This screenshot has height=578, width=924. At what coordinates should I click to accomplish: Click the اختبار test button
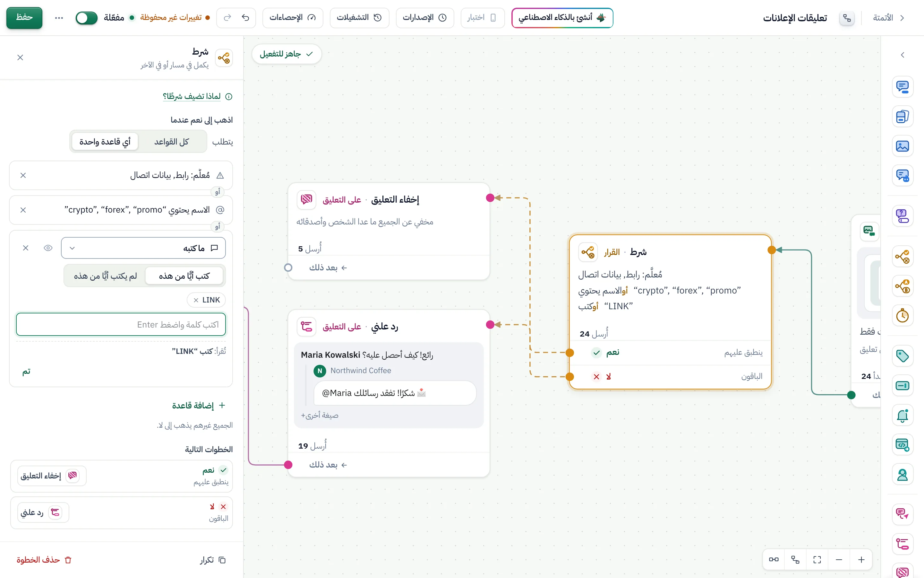pyautogui.click(x=482, y=18)
